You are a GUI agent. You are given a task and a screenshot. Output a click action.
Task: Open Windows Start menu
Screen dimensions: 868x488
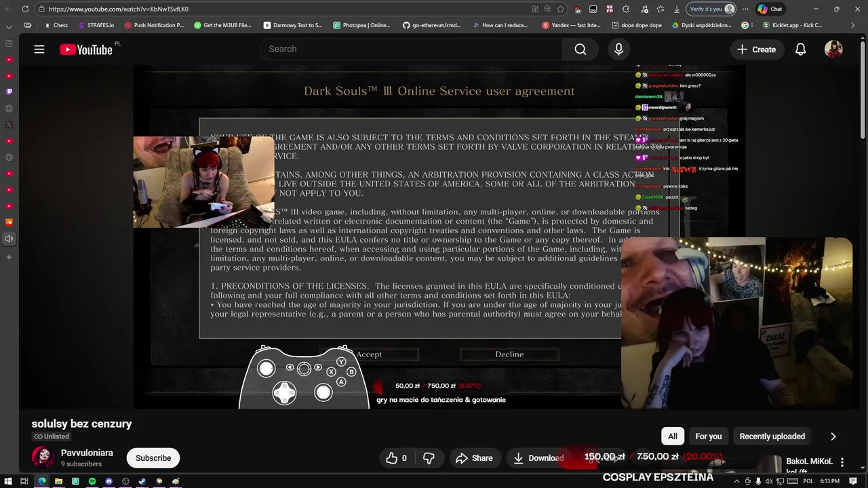click(7, 481)
